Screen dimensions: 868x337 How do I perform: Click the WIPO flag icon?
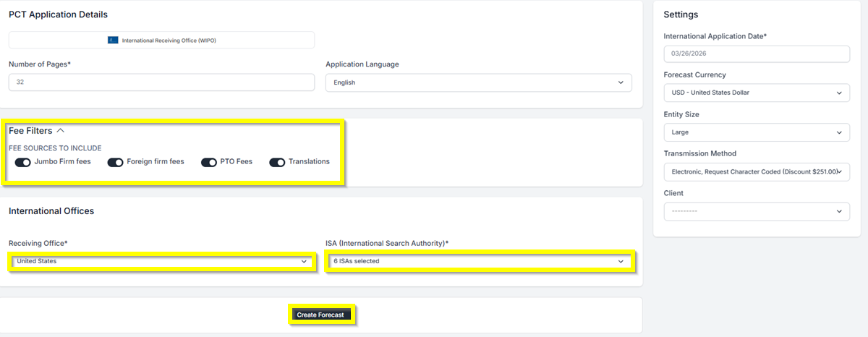click(x=113, y=40)
